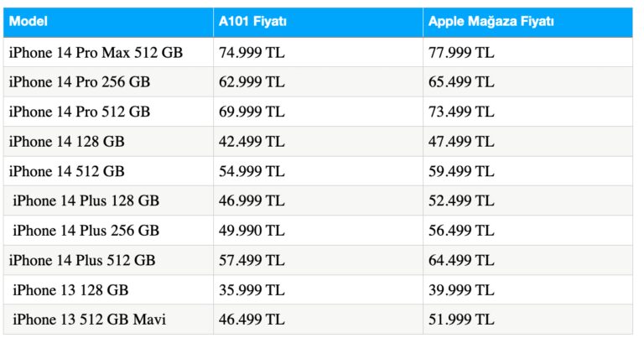Select the 35.999 TL A101 price
The image size is (644, 359).
click(x=252, y=290)
